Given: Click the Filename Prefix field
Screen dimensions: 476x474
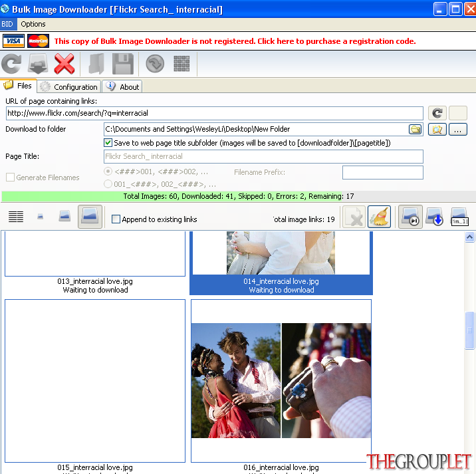Looking at the screenshot, I should pos(382,172).
